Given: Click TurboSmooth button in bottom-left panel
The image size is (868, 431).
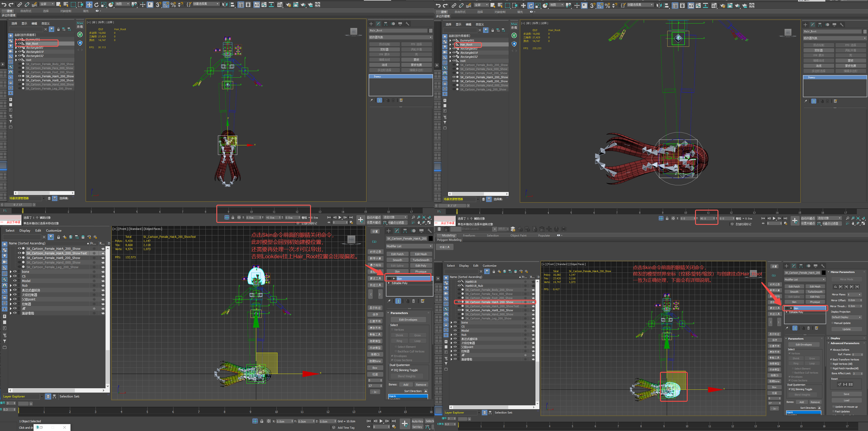Looking at the screenshot, I should [421, 260].
